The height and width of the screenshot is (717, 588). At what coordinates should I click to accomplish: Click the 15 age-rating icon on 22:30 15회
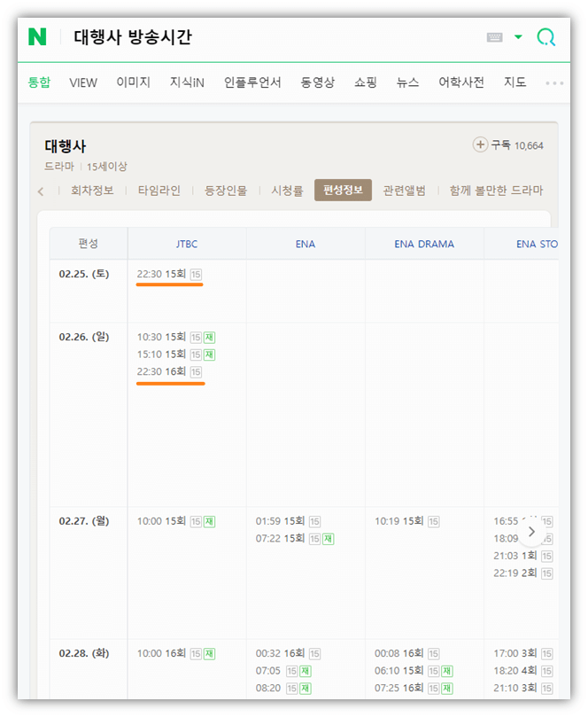click(196, 275)
